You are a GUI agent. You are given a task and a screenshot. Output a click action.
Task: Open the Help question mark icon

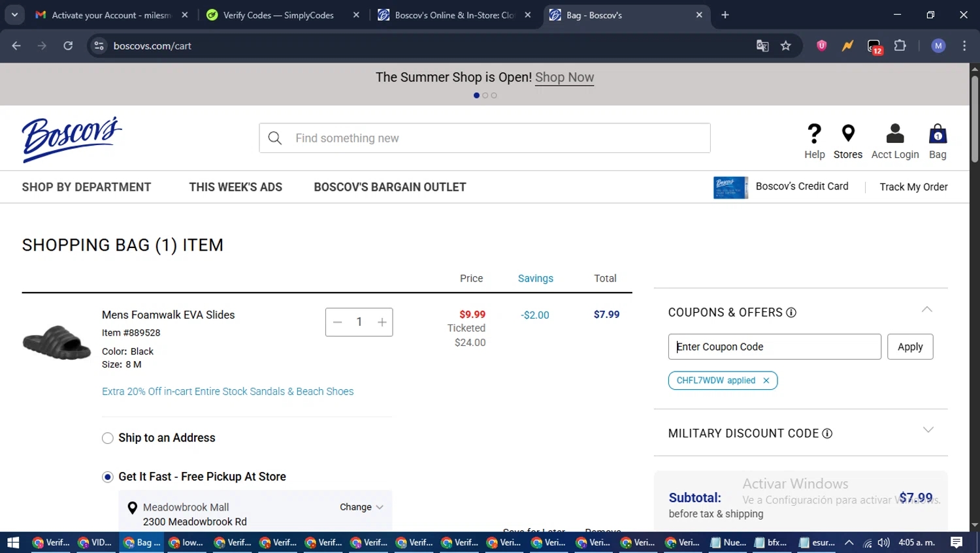coord(814,134)
